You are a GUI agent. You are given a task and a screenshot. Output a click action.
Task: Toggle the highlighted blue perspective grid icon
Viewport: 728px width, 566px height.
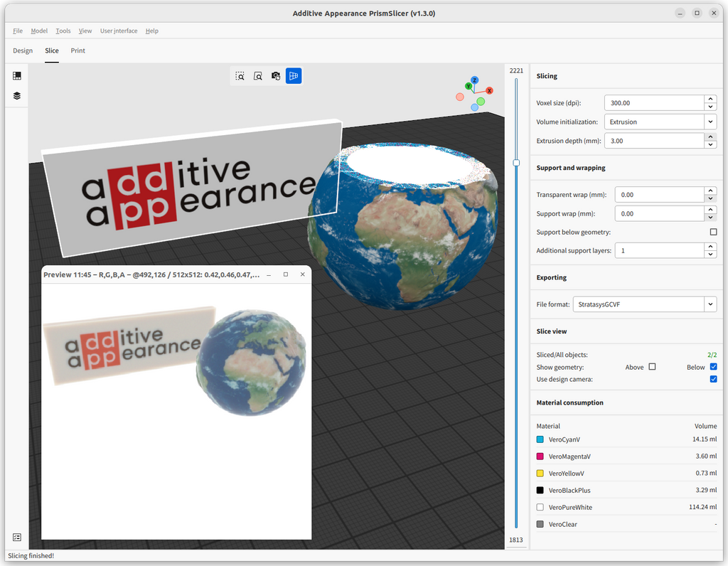click(x=294, y=76)
